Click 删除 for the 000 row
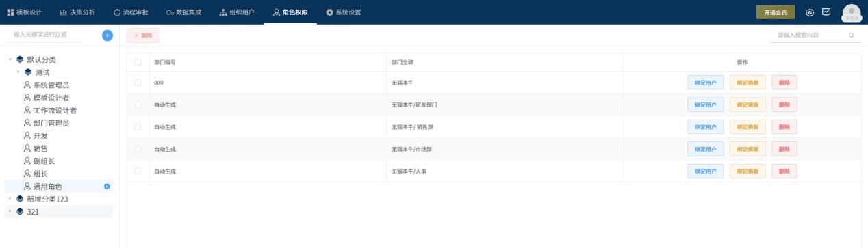 click(x=784, y=83)
